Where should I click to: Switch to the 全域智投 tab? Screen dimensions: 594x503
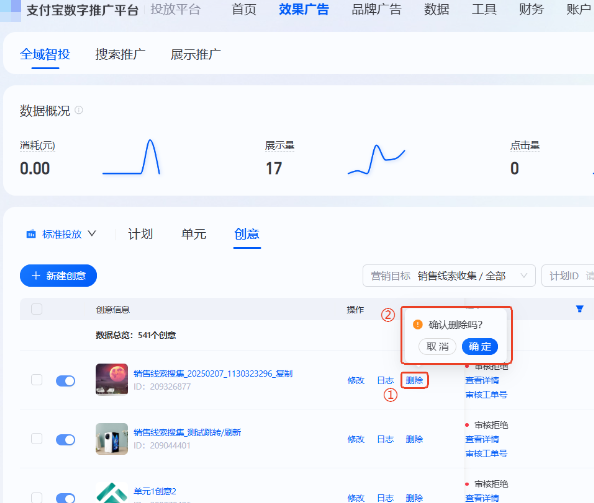(x=45, y=55)
